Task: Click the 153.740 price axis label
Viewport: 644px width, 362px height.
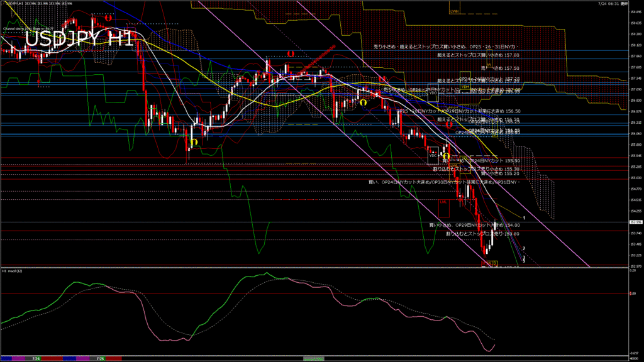Action: click(x=636, y=233)
